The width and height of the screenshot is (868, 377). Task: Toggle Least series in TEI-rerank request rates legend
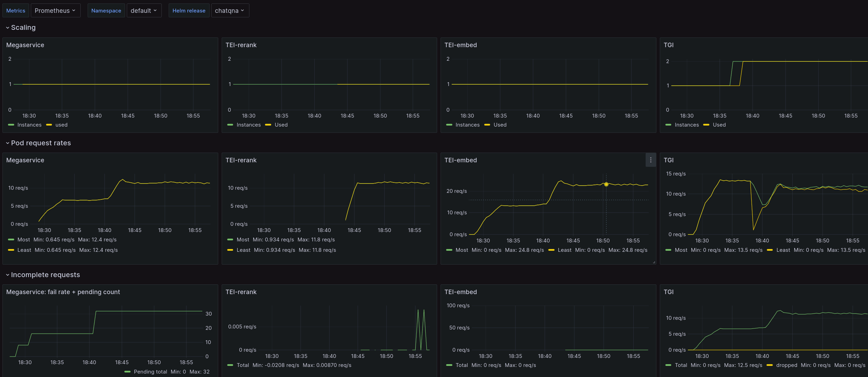243,250
